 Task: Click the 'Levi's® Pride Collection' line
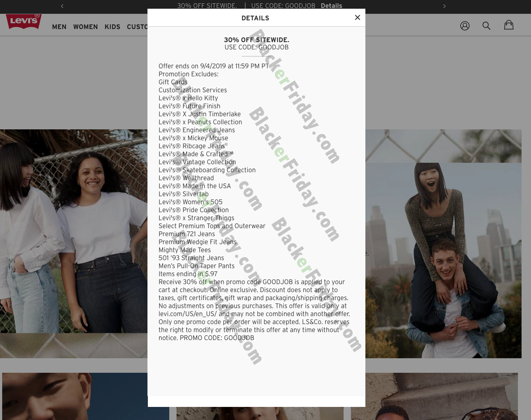[194, 210]
